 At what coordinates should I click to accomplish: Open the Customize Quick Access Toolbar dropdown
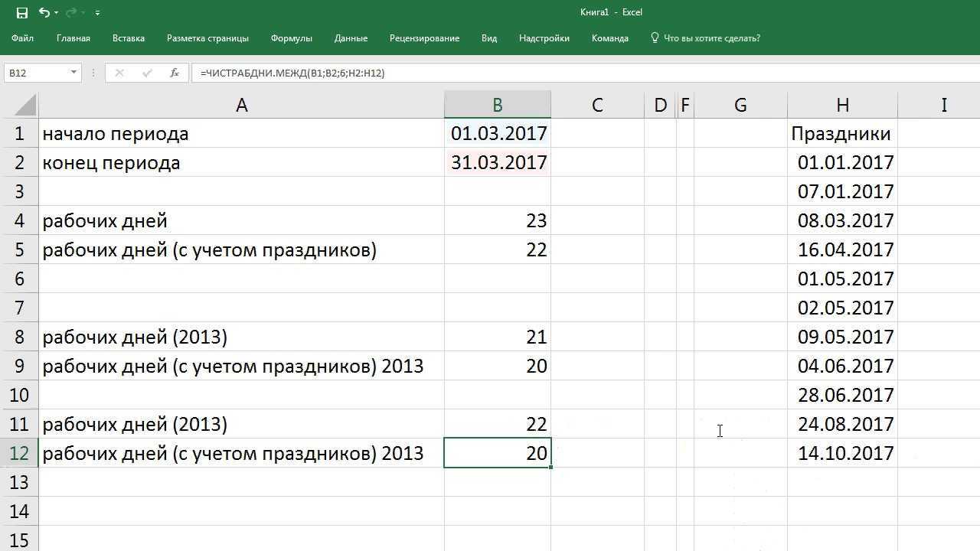[97, 13]
